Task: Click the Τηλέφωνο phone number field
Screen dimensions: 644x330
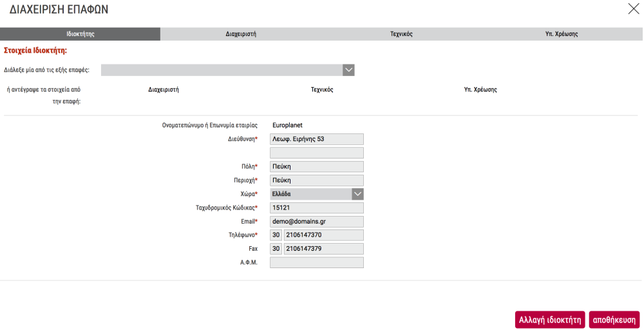Action: (323, 235)
